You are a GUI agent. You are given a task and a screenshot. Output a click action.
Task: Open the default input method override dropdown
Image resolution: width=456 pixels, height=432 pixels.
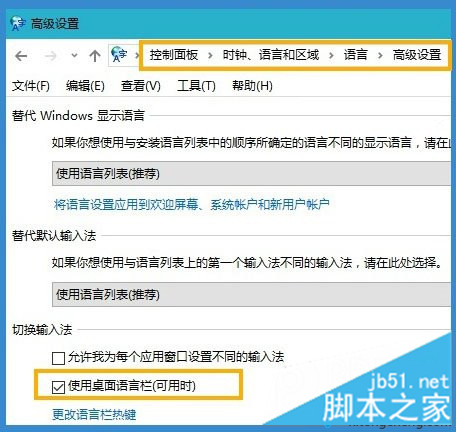[252, 294]
